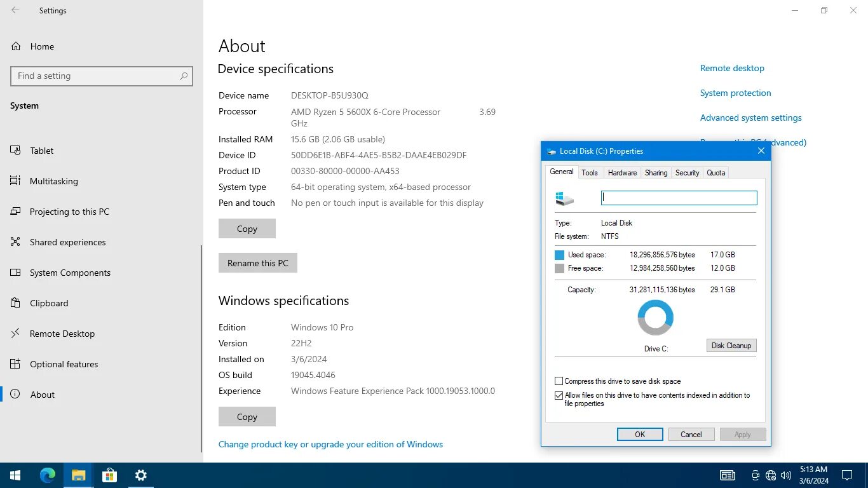
Task: Copy the device specifications
Action: coord(247,229)
